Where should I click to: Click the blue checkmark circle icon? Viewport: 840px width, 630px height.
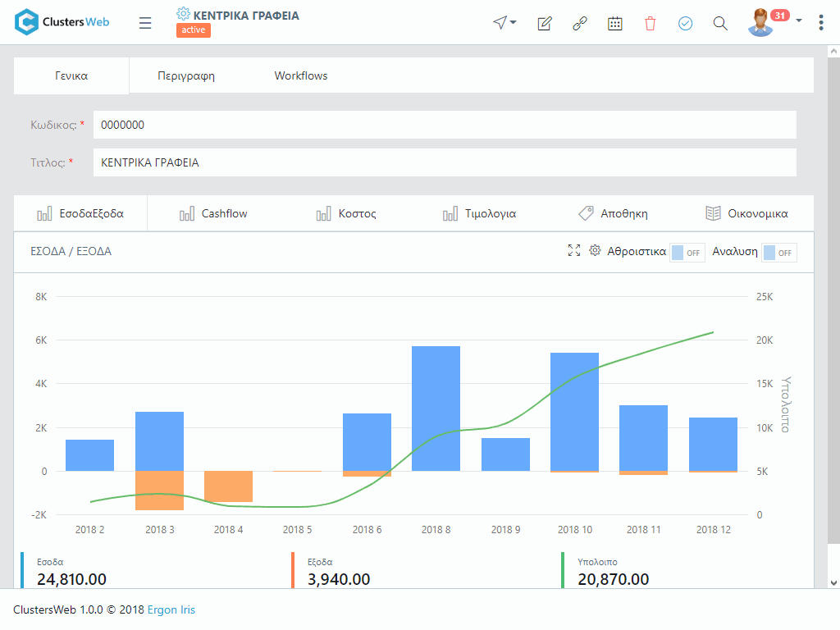pos(686,23)
